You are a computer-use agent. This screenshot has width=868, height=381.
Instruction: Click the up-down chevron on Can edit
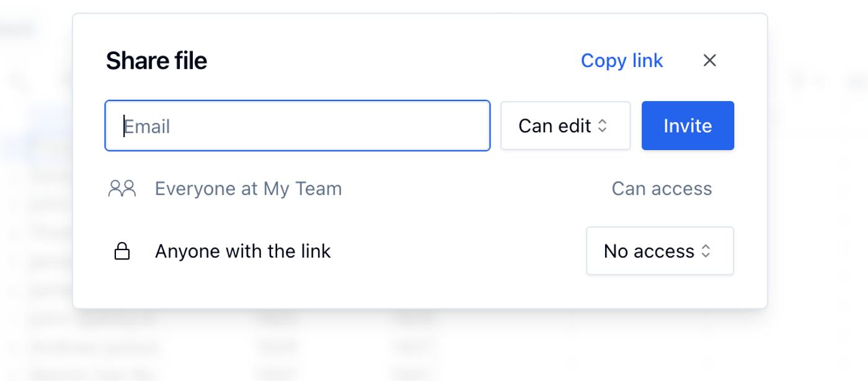[x=602, y=126]
